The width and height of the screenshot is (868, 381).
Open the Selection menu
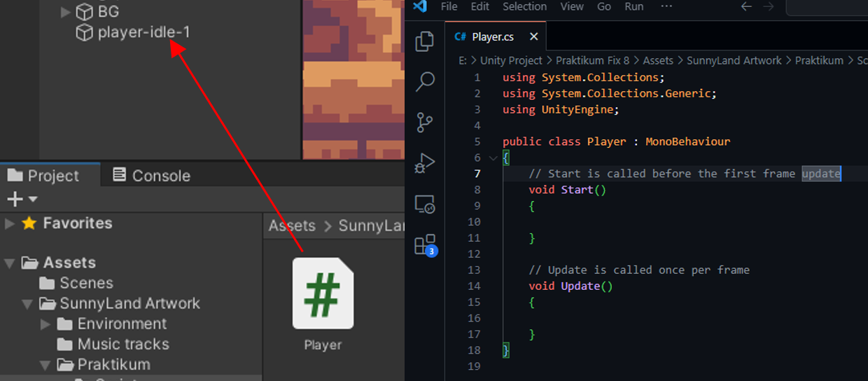pos(524,6)
